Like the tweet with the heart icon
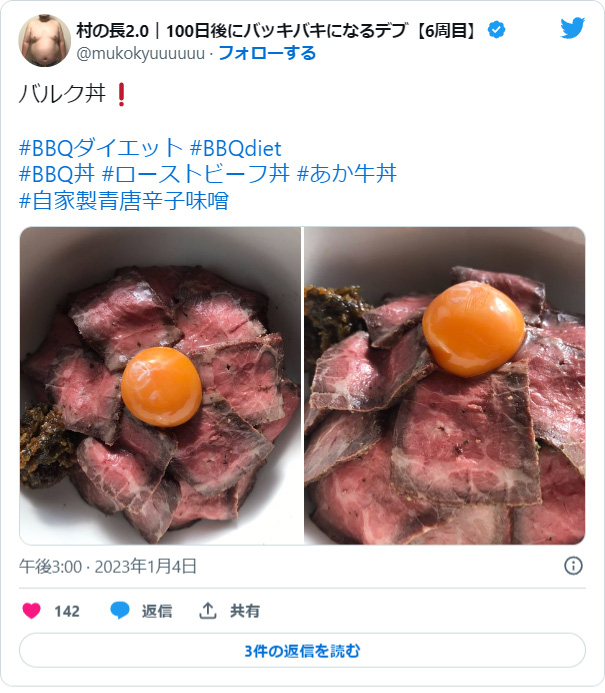Screen dimensions: 605x693 [x=31, y=611]
